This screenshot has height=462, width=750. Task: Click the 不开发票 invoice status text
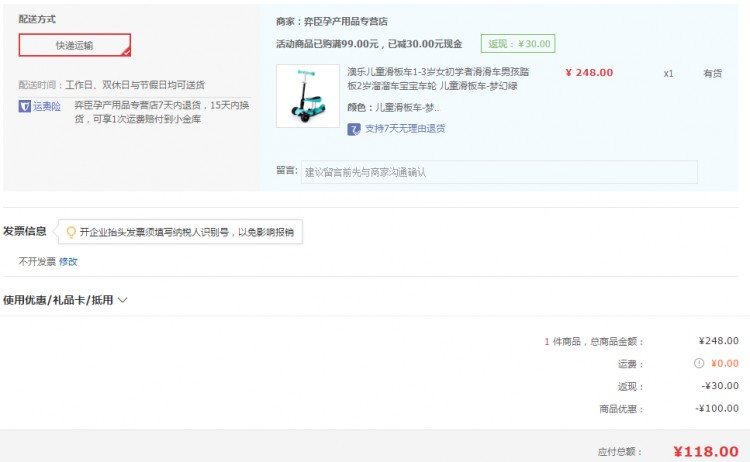(37, 262)
